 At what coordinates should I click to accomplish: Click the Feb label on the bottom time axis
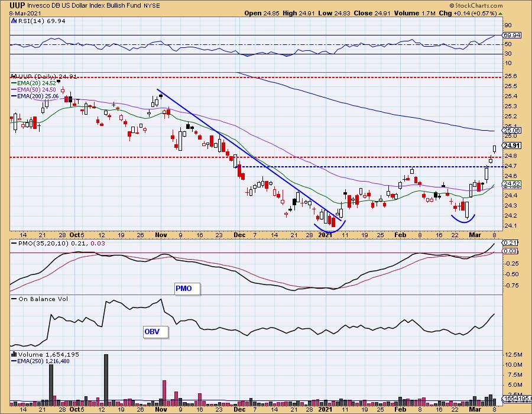(400, 410)
